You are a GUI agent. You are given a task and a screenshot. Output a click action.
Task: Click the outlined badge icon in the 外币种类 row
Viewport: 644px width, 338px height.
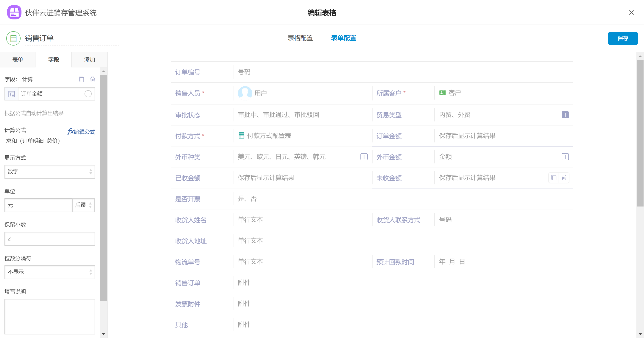pos(364,157)
